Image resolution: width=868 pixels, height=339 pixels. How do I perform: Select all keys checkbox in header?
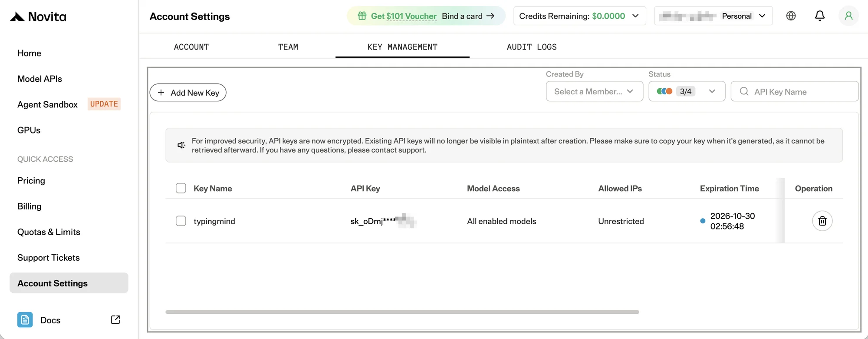coord(181,188)
